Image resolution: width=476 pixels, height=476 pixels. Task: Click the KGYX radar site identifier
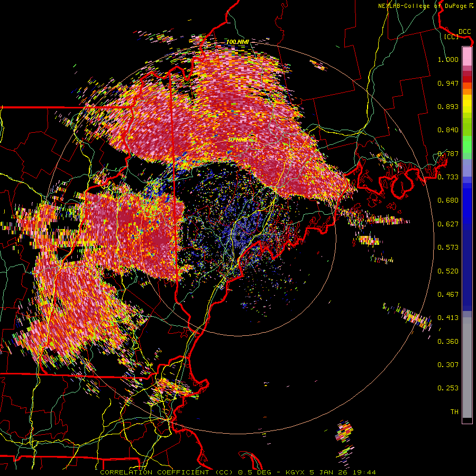point(296,472)
